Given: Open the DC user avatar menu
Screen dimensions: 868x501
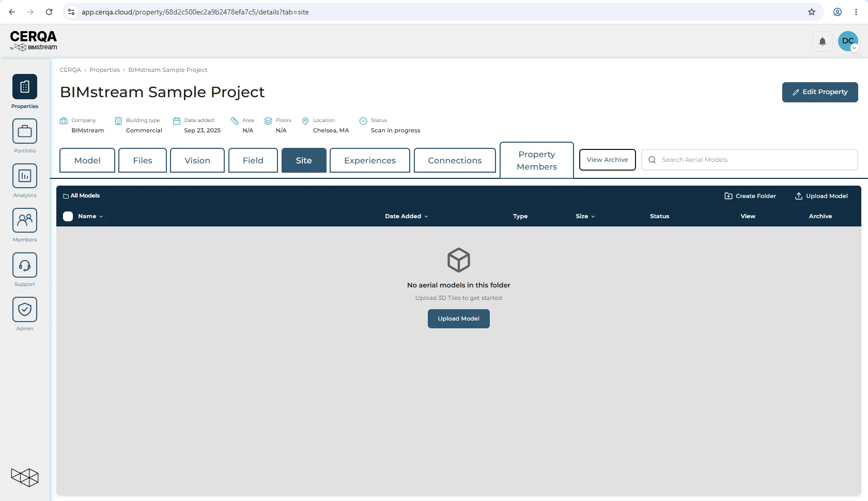Looking at the screenshot, I should click(x=848, y=41).
